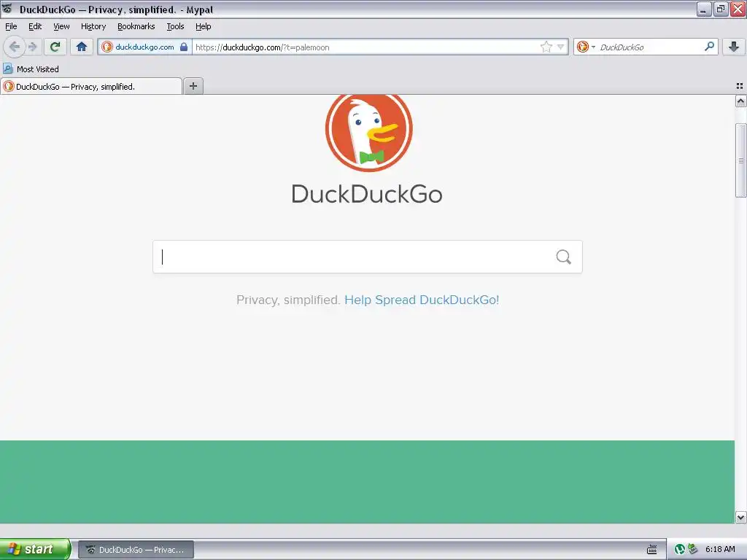Image resolution: width=747 pixels, height=560 pixels.
Task: Open the Windows start button
Action: point(35,549)
